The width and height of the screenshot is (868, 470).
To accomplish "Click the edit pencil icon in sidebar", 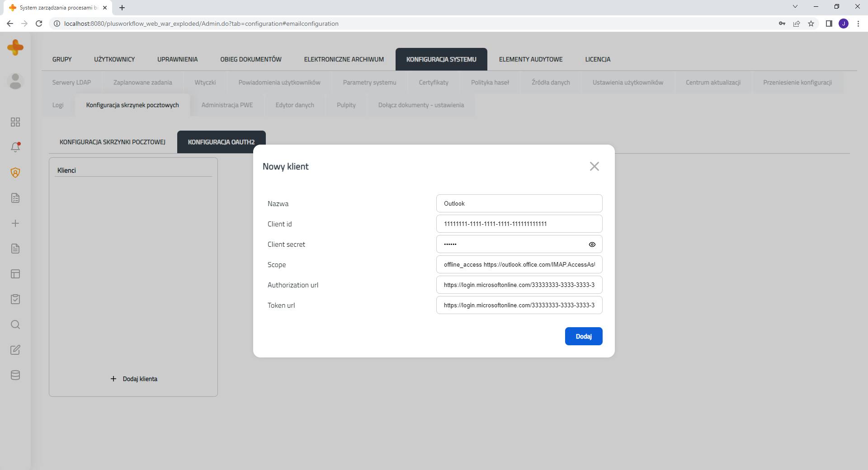I will [x=15, y=350].
